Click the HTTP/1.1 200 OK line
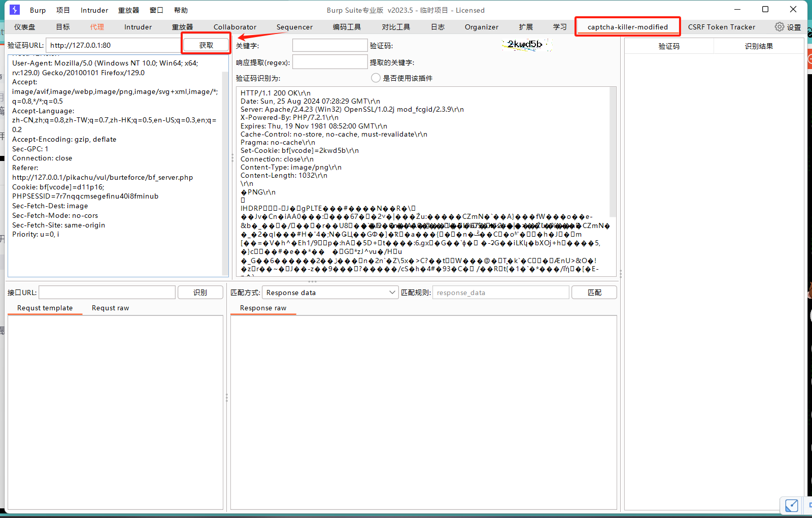 point(276,93)
